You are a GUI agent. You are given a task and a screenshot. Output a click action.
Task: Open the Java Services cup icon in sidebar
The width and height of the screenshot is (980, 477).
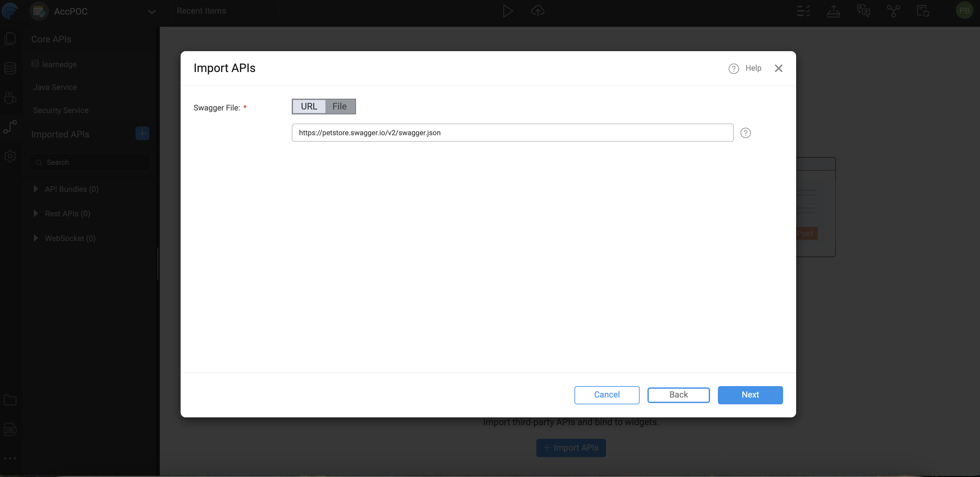10,98
